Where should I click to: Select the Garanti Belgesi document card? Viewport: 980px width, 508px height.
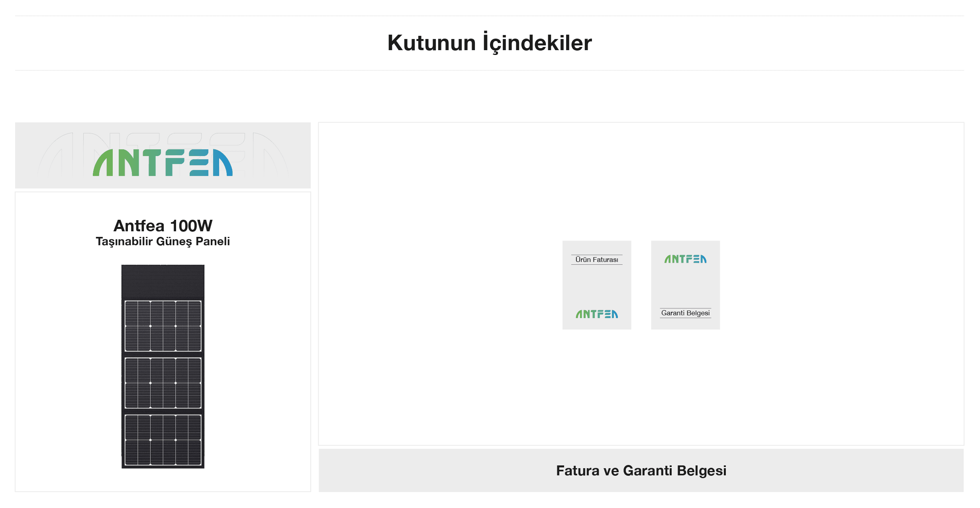pos(686,285)
